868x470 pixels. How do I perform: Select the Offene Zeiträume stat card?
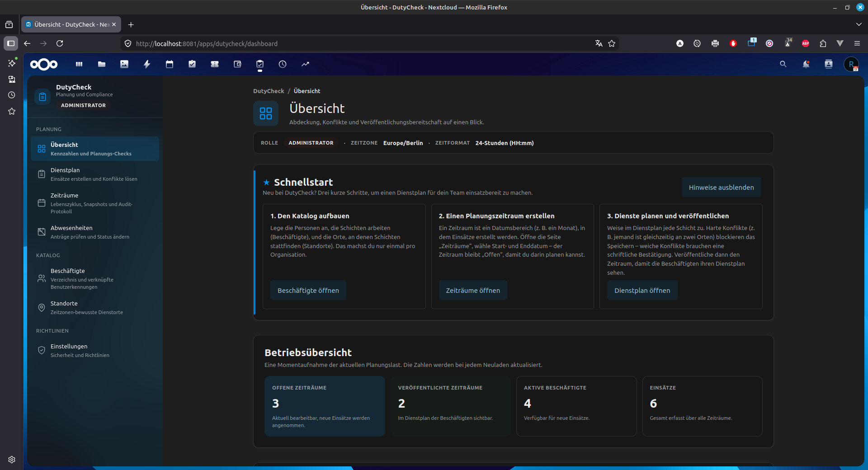click(325, 406)
